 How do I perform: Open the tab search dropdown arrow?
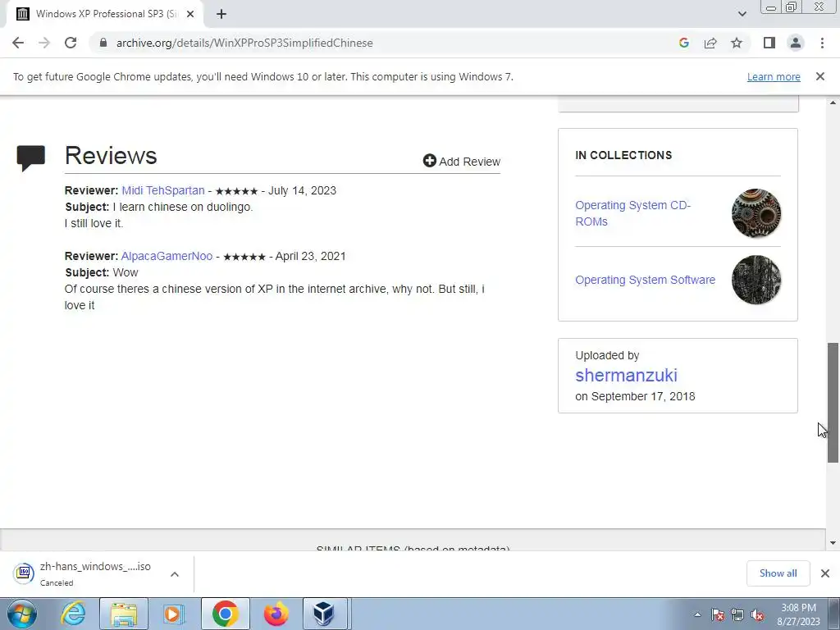point(742,14)
